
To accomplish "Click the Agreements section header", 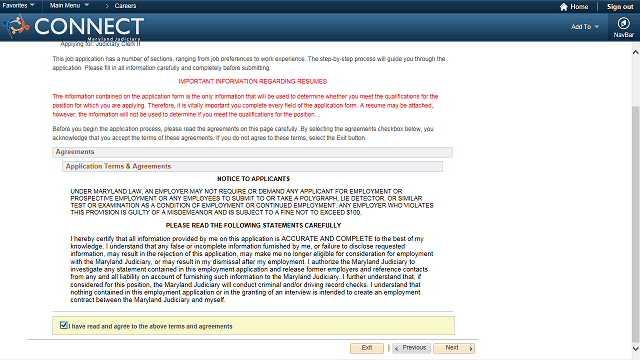I will pyautogui.click(x=252, y=152).
